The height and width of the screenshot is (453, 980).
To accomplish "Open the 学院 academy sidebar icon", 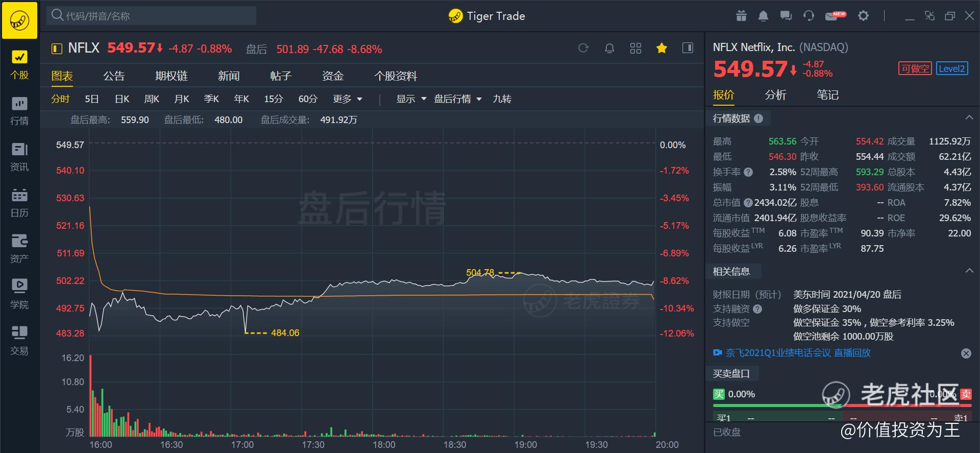I will pos(19,295).
